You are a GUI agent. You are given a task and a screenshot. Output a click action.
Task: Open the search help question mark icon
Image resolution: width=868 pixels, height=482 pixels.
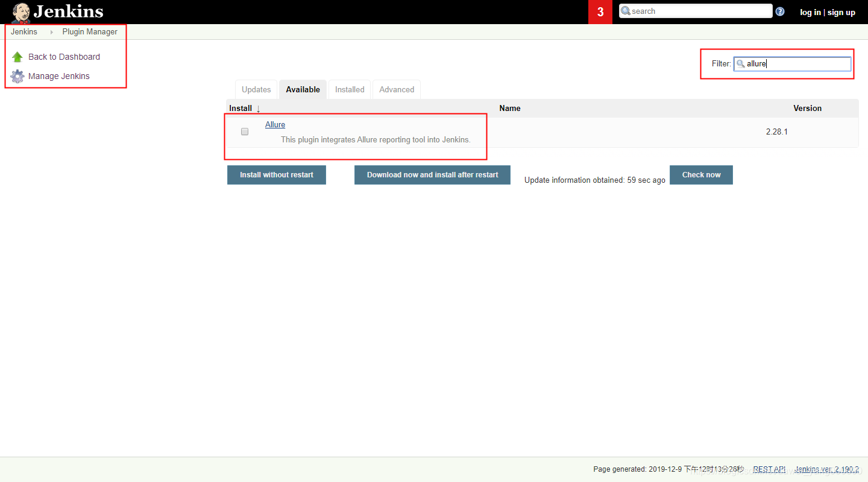pyautogui.click(x=780, y=11)
